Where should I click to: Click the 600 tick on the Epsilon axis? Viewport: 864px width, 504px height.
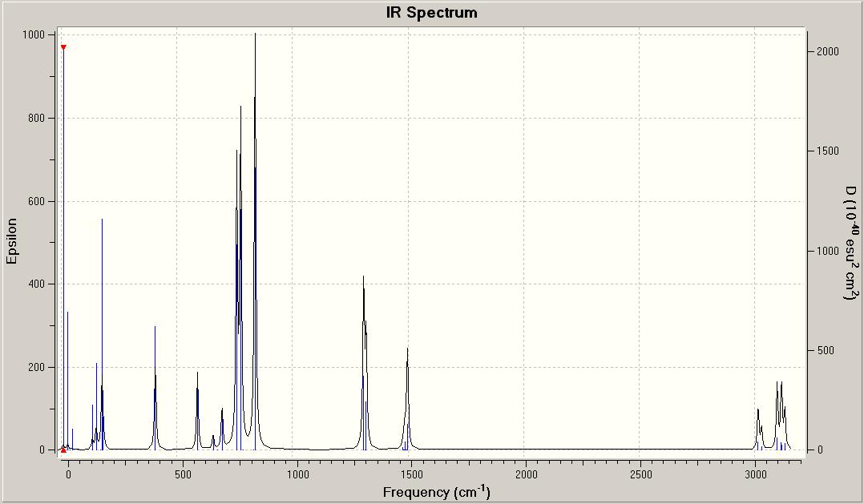click(36, 201)
